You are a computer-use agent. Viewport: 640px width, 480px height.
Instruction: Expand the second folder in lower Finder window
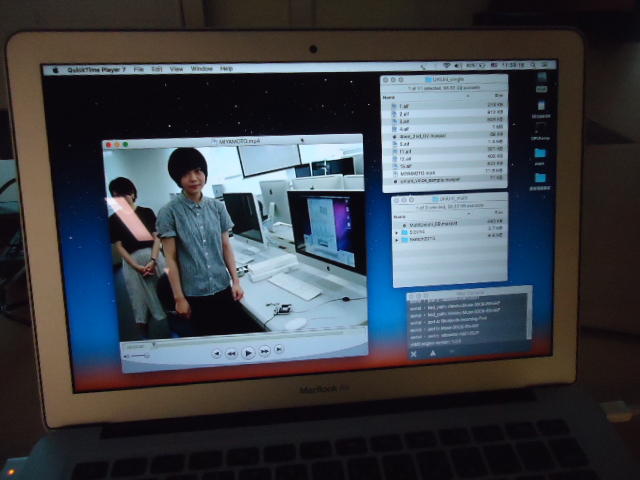[x=396, y=240]
